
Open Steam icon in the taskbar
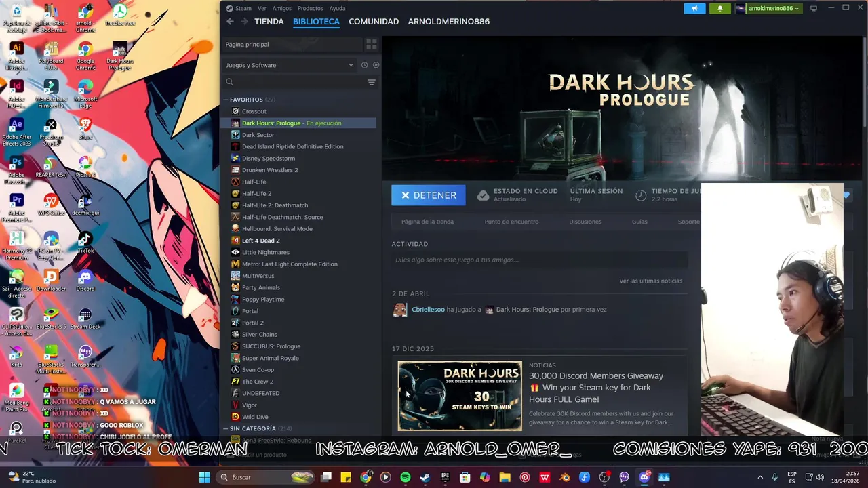(425, 477)
